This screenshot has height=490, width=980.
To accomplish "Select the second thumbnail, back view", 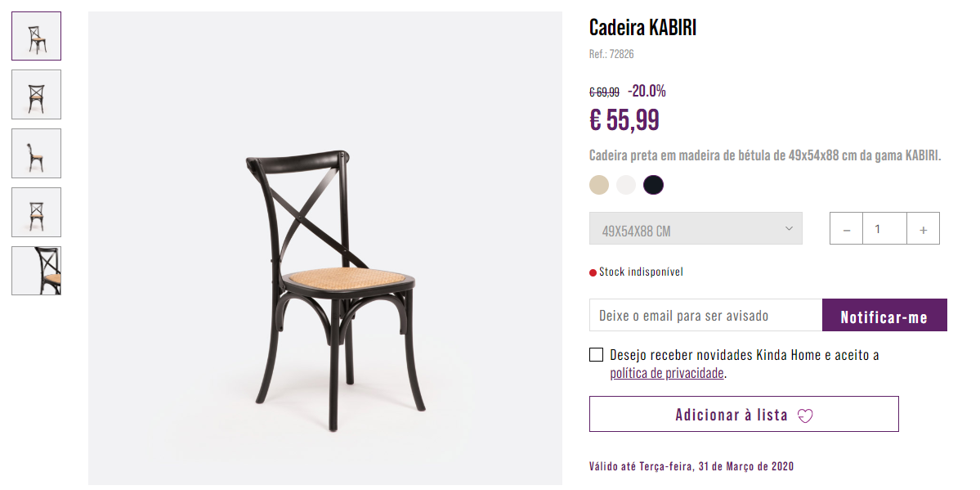I will click(36, 95).
